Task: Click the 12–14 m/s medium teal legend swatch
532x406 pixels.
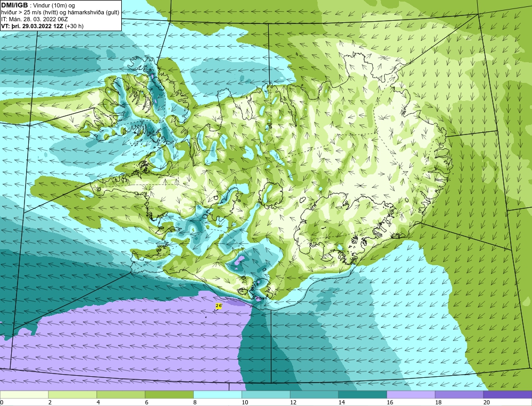Action: point(314,394)
